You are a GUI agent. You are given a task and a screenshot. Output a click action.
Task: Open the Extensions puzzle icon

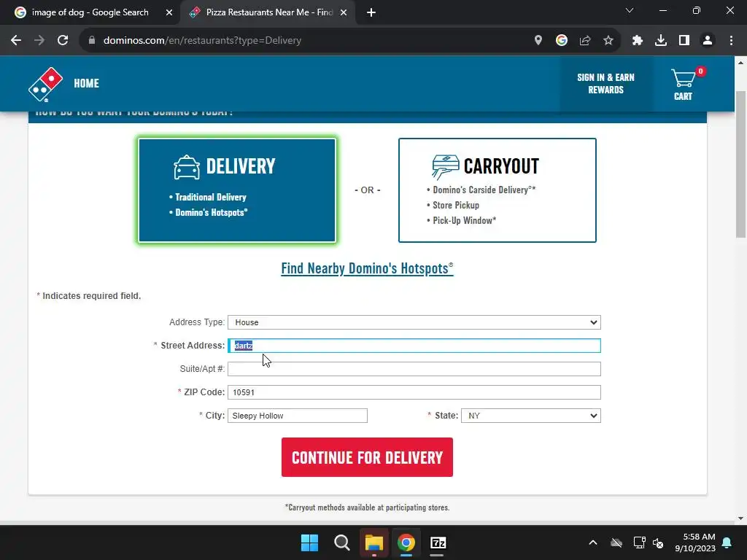coord(638,41)
